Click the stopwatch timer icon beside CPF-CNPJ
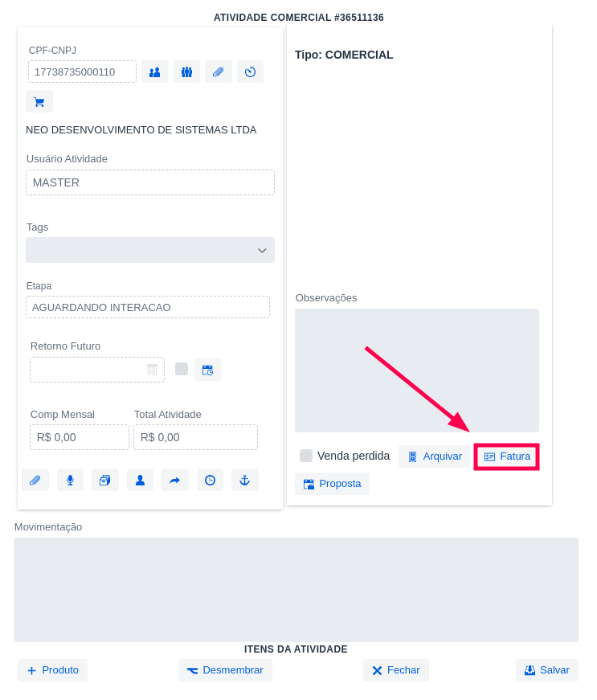The height and width of the screenshot is (700, 597). pos(250,72)
